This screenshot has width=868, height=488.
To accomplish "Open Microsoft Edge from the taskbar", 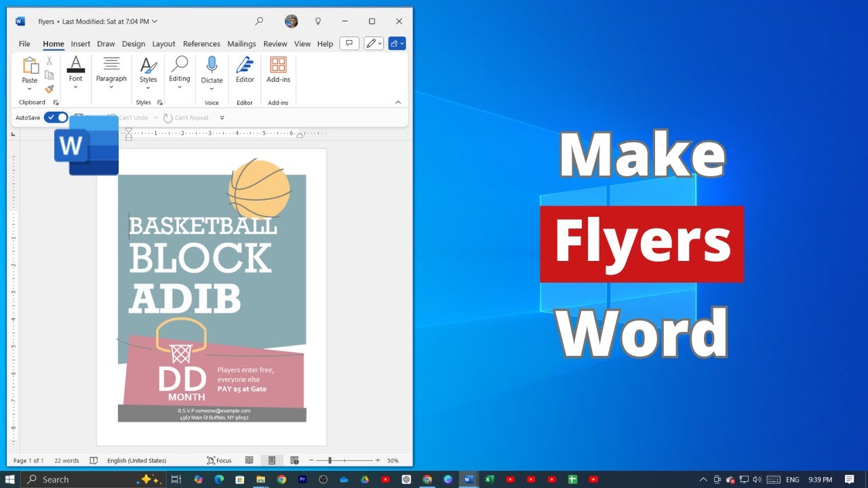I will pyautogui.click(x=219, y=479).
